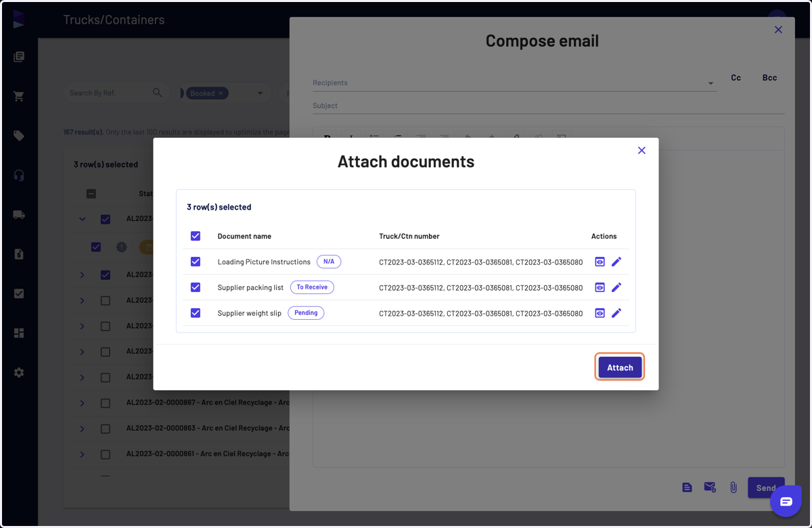Focus the Subject field

[x=549, y=106]
